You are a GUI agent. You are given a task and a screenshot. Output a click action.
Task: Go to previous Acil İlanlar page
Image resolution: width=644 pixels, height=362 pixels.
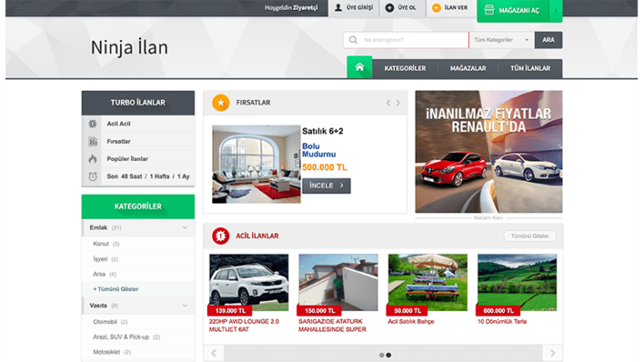click(214, 353)
